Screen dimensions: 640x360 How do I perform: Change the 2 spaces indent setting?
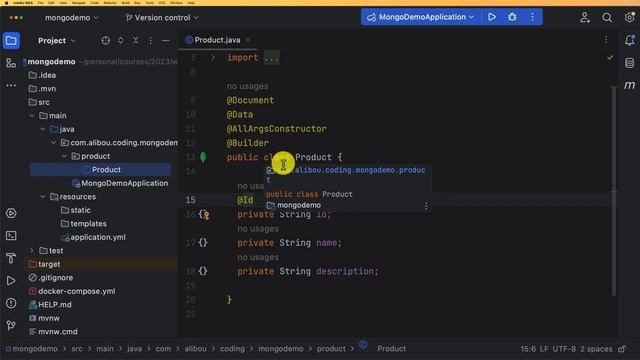pos(596,349)
